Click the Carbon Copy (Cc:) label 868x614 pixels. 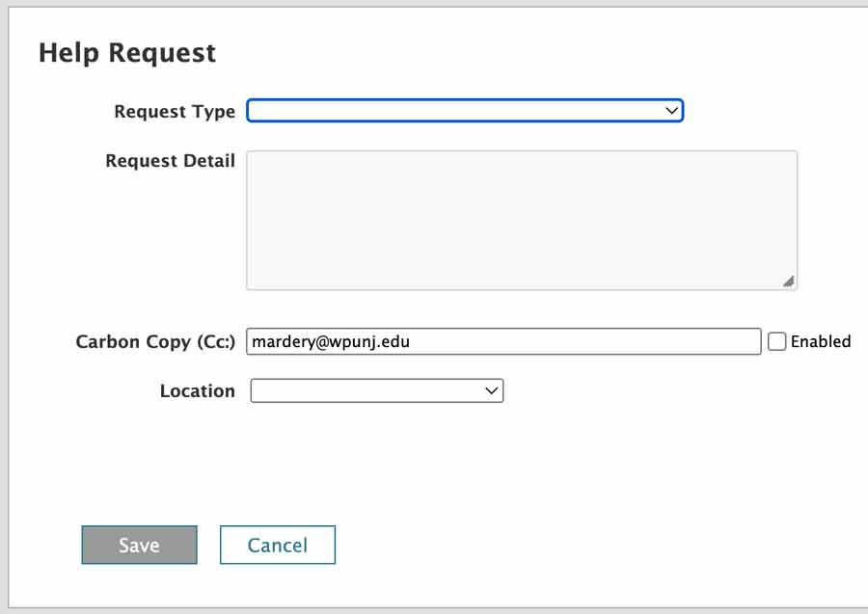[x=155, y=342]
